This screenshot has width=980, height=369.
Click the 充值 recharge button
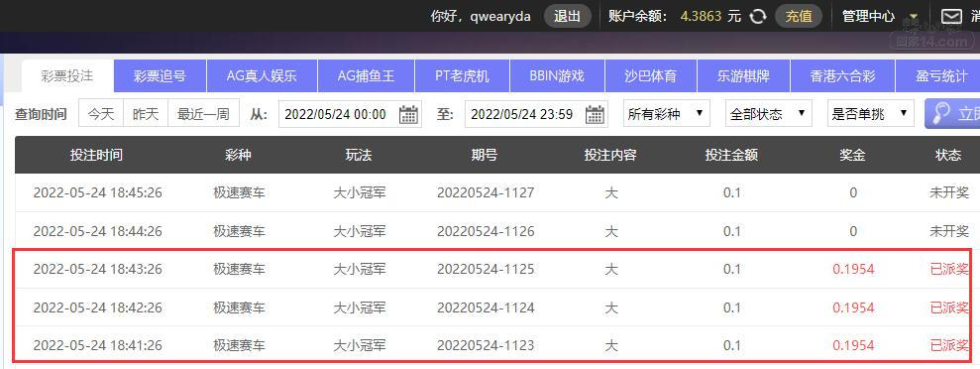(798, 16)
